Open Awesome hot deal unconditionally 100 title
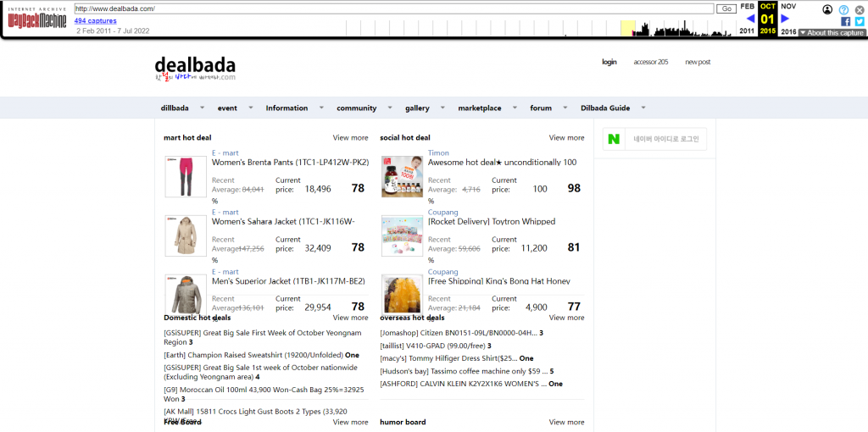 coord(502,162)
